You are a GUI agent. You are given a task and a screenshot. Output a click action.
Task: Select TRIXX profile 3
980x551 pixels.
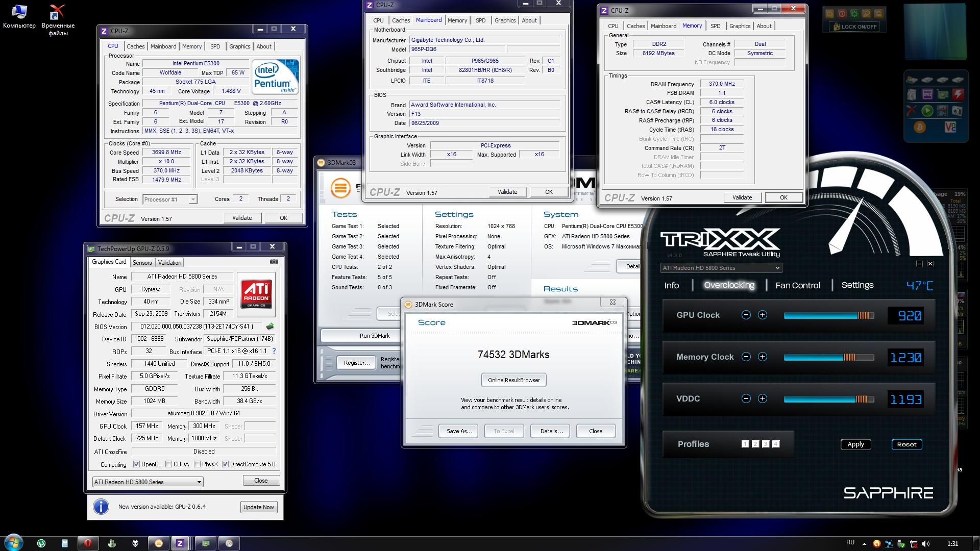click(765, 444)
